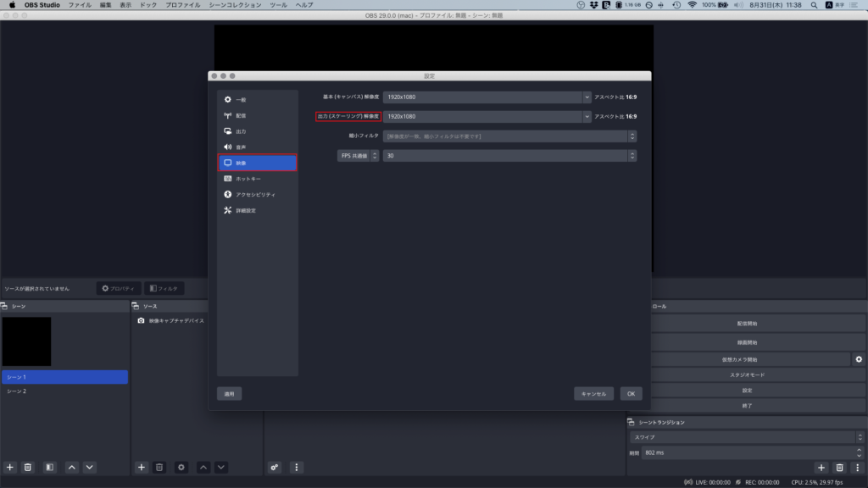Click the trash icon in Scenes panel
Image resolution: width=868 pixels, height=488 pixels.
point(27,467)
